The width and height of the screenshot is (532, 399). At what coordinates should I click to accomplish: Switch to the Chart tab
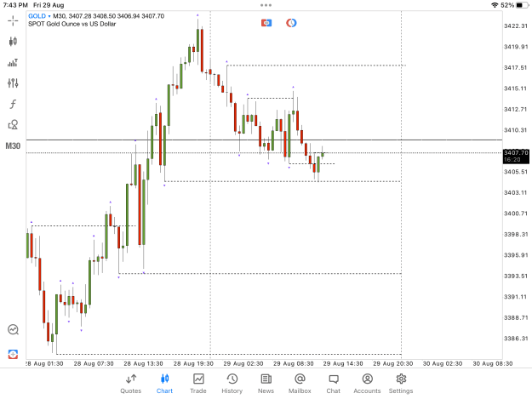[164, 384]
